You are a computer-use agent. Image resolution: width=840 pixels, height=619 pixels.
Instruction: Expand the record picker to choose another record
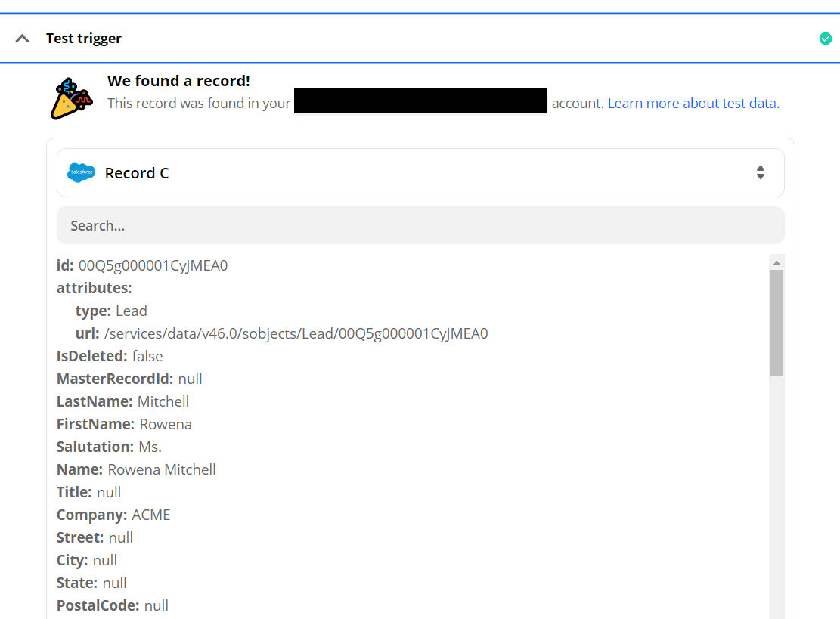761,172
